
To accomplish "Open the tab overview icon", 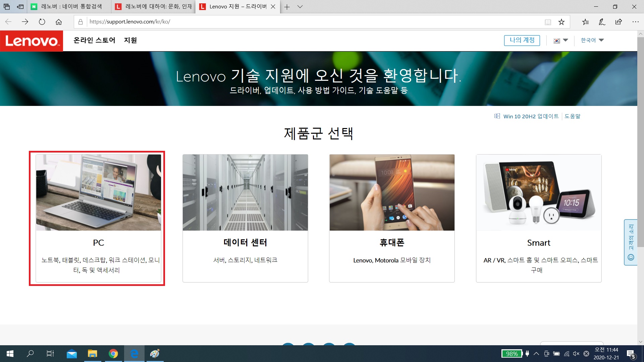I will pos(6,6).
